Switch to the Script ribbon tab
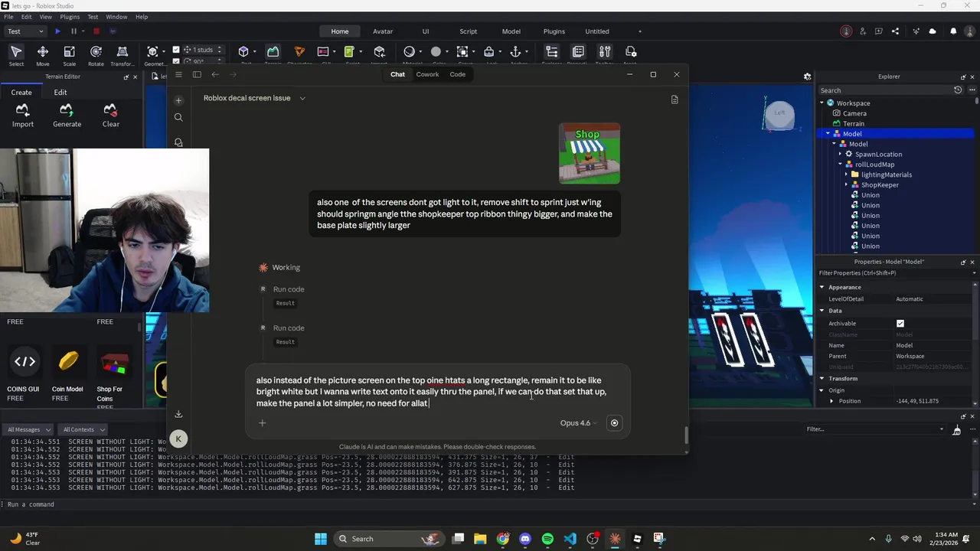This screenshot has width=980, height=551. (468, 31)
